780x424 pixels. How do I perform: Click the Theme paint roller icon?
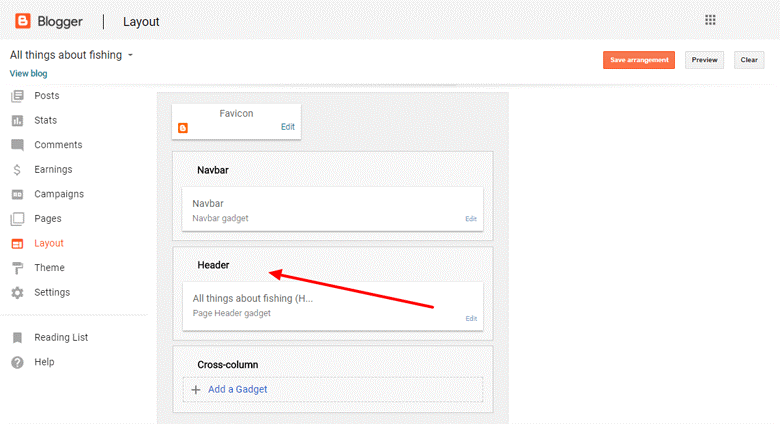(x=17, y=268)
